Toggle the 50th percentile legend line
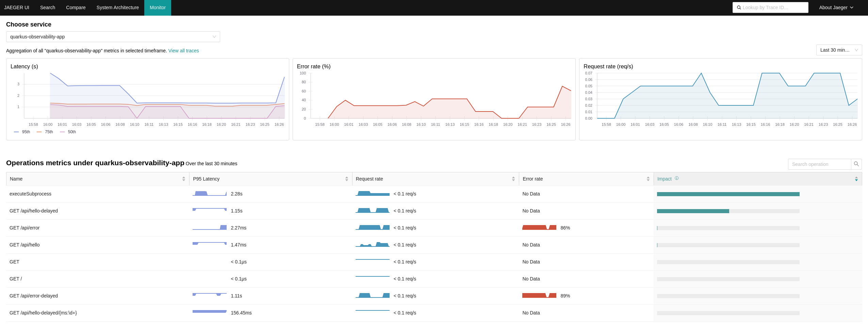Viewport: 868px width, 324px height. click(x=68, y=132)
